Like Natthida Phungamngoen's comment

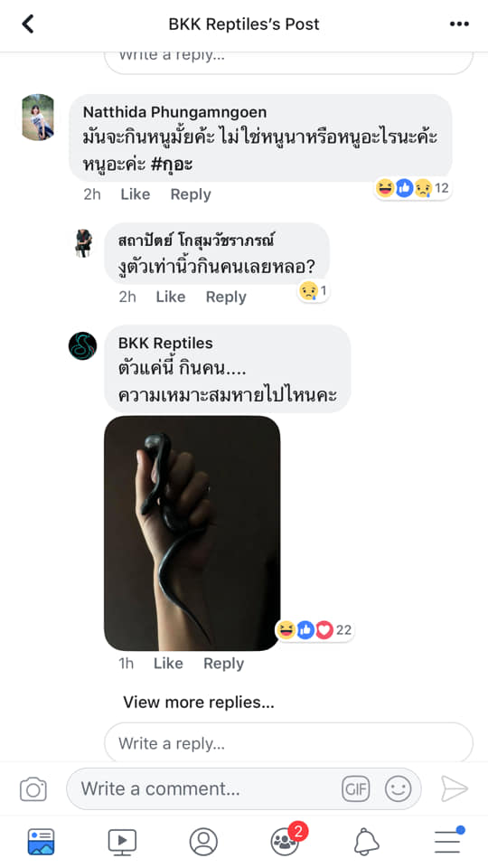point(135,194)
